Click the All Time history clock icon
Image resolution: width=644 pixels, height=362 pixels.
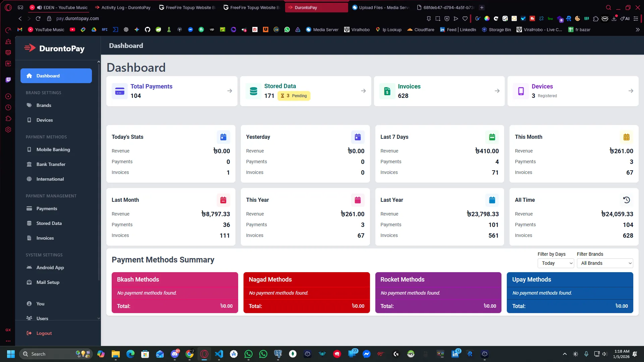pos(626,200)
